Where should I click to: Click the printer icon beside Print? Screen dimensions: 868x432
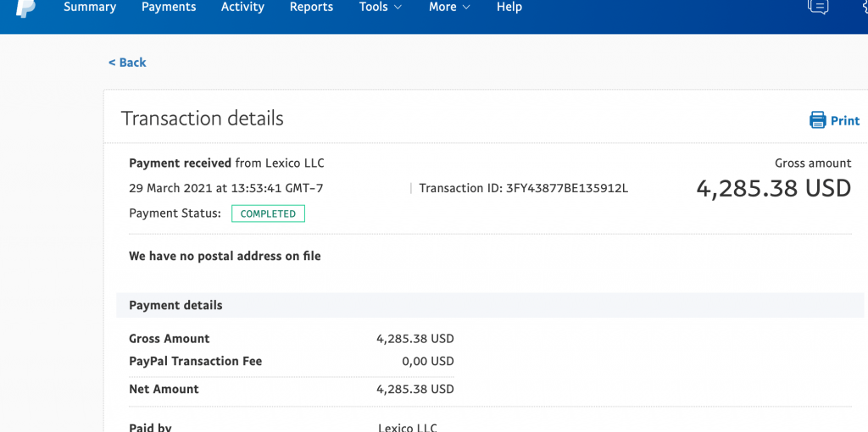pyautogui.click(x=818, y=120)
